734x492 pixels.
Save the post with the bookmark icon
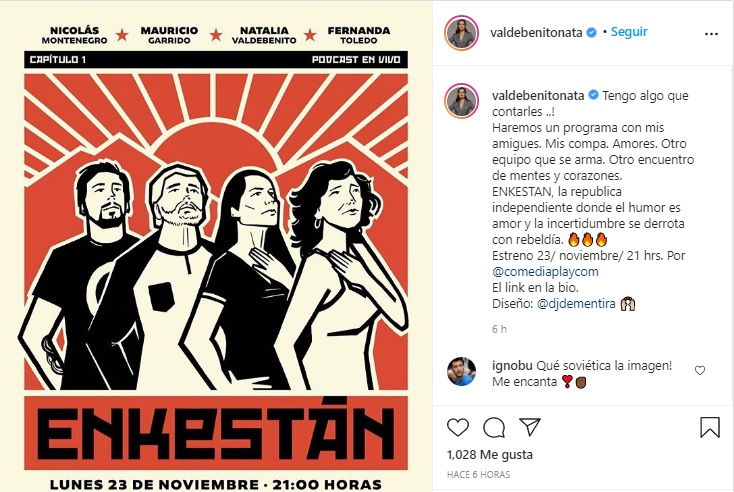710,427
